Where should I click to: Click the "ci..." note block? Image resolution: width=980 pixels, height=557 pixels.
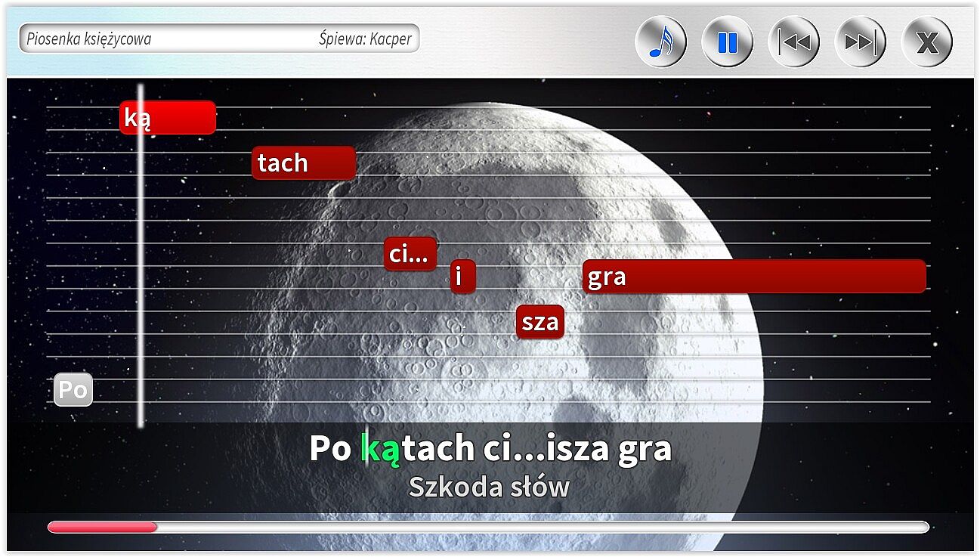(410, 254)
